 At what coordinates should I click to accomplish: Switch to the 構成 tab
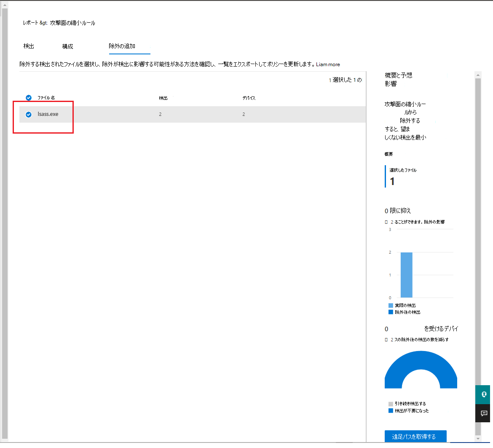tap(67, 46)
